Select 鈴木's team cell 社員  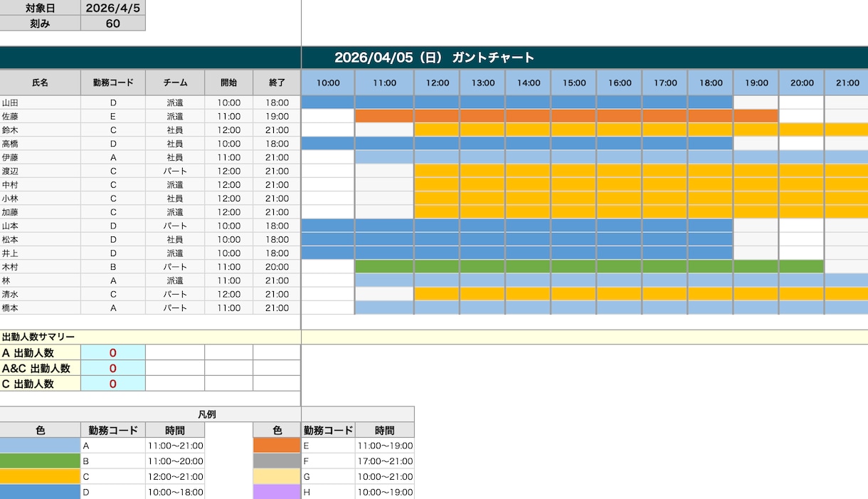pos(175,130)
